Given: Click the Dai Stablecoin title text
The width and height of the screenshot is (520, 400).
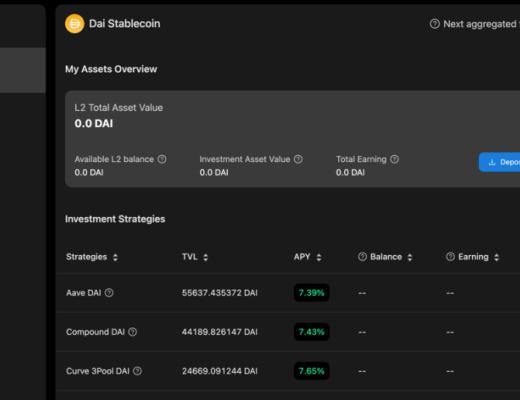Looking at the screenshot, I should (x=124, y=24).
